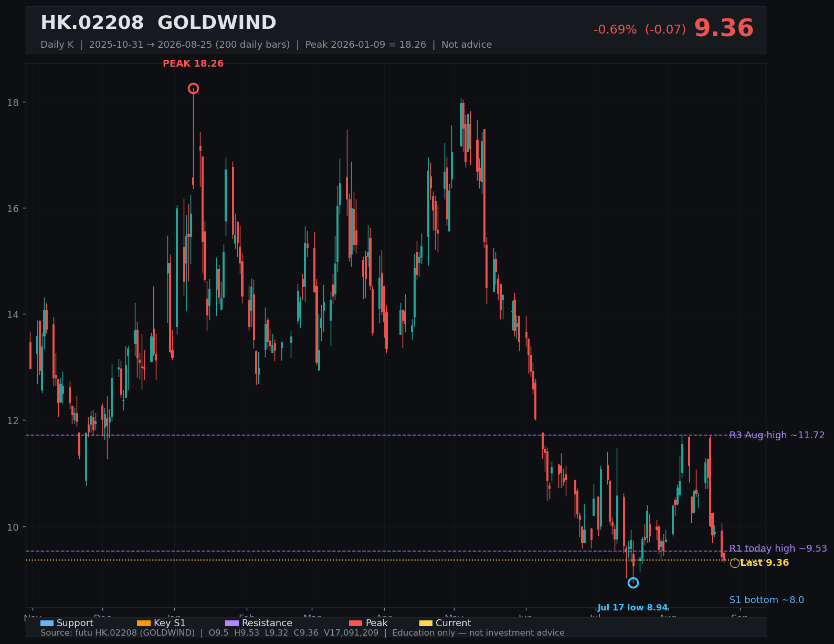This screenshot has width=834, height=644.
Task: Click the 14 y-axis tick label
Action: pos(13,315)
